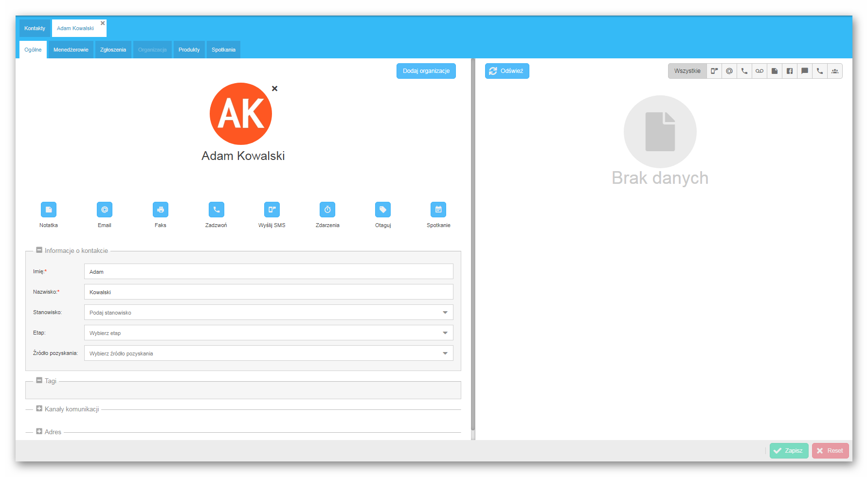
Task: Open Zdarzenia stopwatch icon
Action: (327, 210)
